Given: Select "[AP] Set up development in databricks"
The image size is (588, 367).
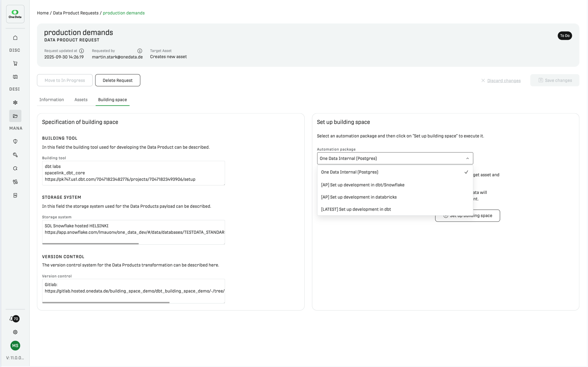Looking at the screenshot, I should [x=359, y=197].
